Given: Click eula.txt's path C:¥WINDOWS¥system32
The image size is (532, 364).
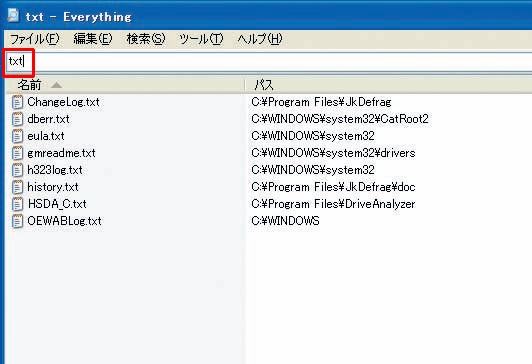Looking at the screenshot, I should pos(313,136).
